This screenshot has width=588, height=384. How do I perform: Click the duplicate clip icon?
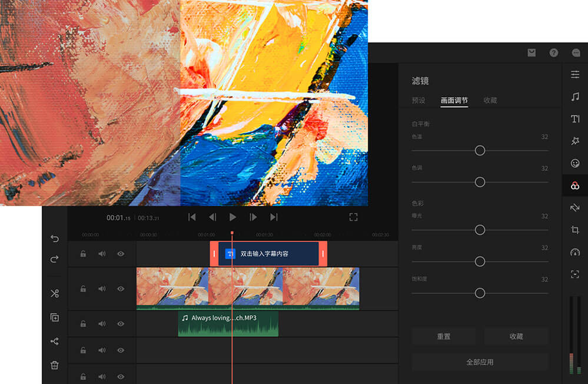click(55, 317)
